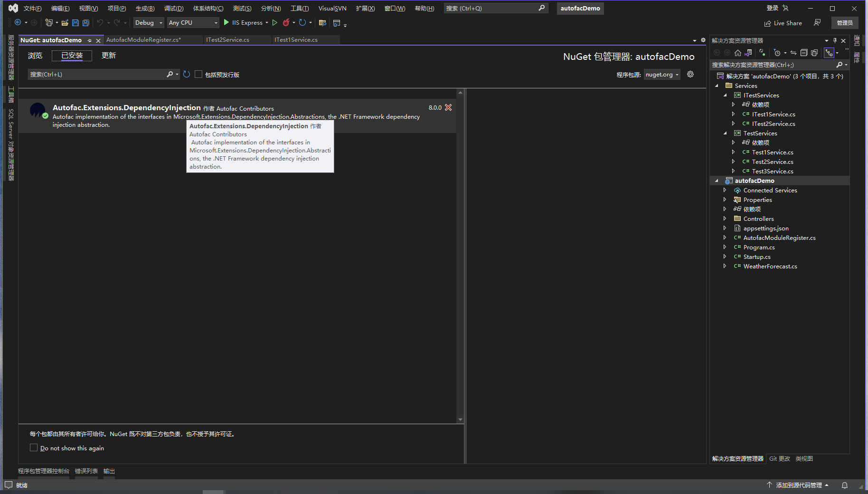The image size is (868, 494).
Task: Collapse the Services folder in Solution Explorer
Action: coord(717,85)
